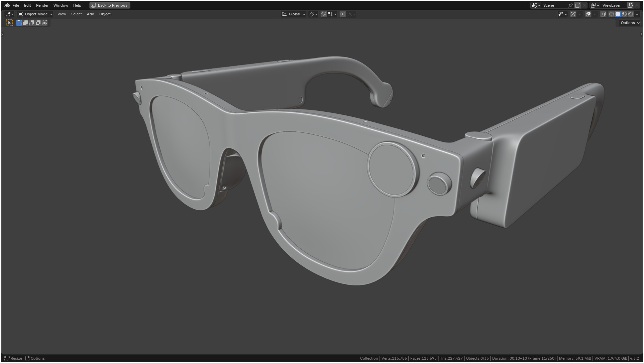Toggle show gizmos icon
Image resolution: width=644 pixels, height=363 pixels.
click(573, 14)
